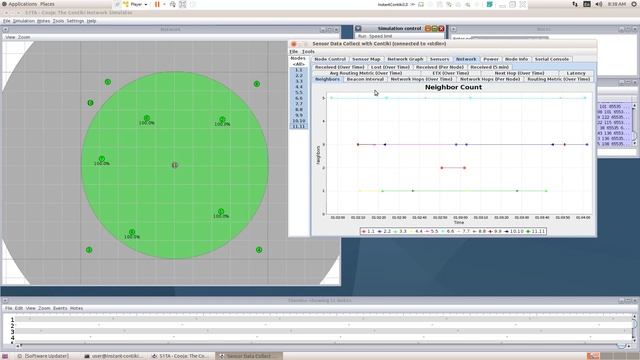Open the Cooja Simulation menu
640x360 pixels.
point(24,21)
